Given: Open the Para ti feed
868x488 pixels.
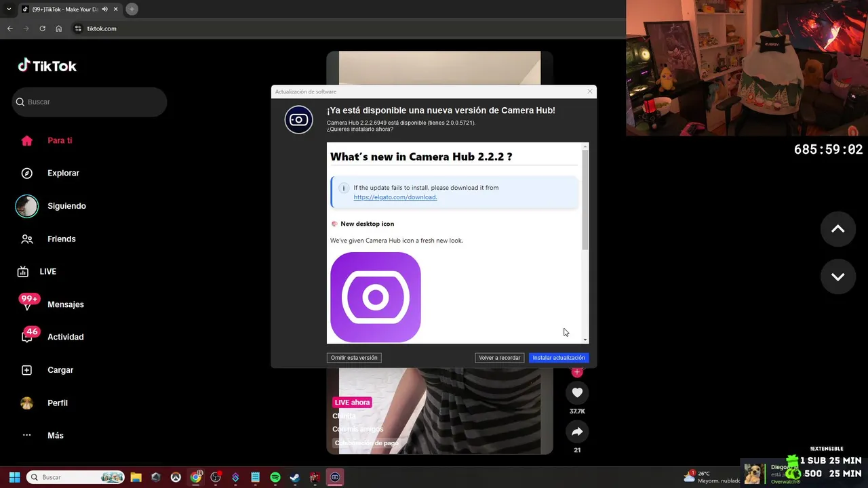Looking at the screenshot, I should click(60, 140).
